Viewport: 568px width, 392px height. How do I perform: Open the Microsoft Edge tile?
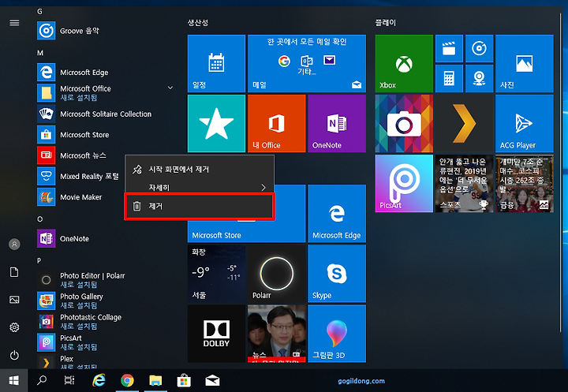click(x=337, y=214)
